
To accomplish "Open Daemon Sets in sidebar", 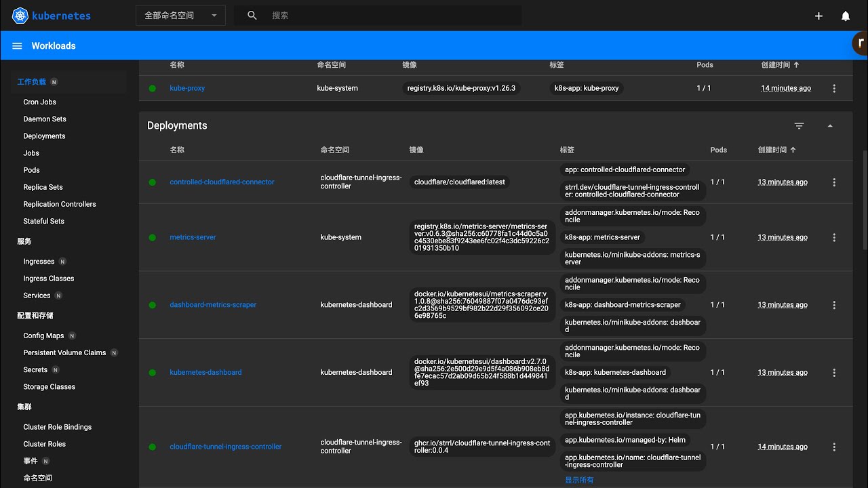I will (x=45, y=119).
